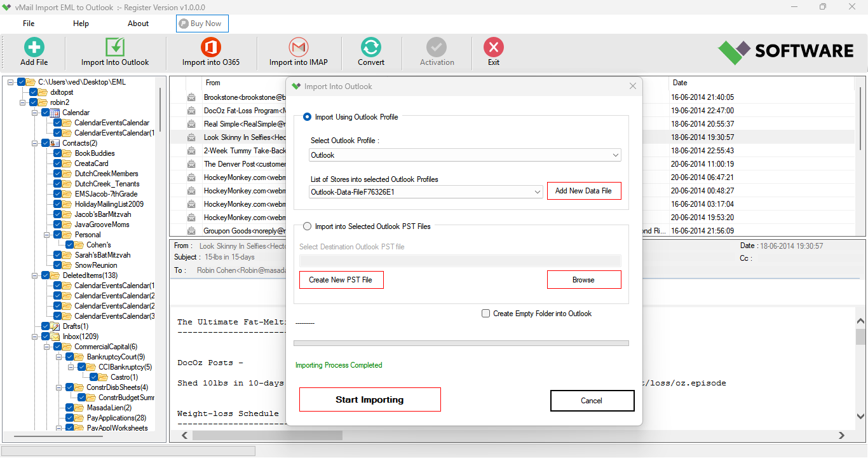This screenshot has width=868, height=458.
Task: Click the CommercialCapital(6) folder icon
Action: tap(67, 347)
